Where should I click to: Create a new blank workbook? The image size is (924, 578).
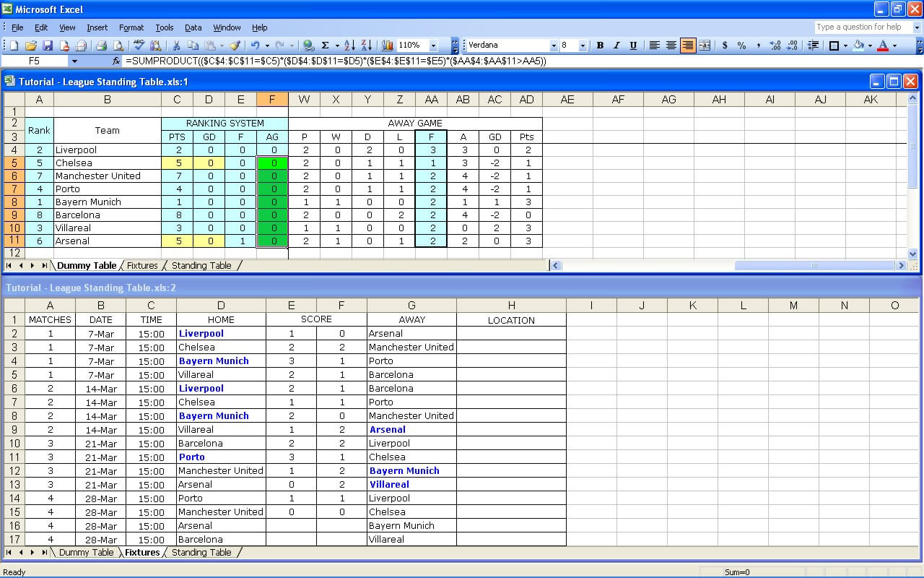14,46
